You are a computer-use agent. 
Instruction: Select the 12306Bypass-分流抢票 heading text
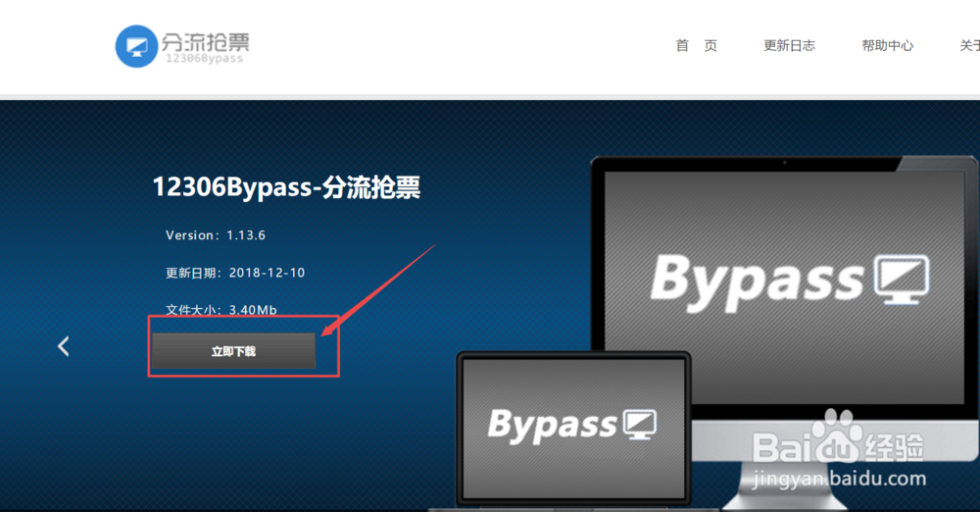(x=286, y=187)
